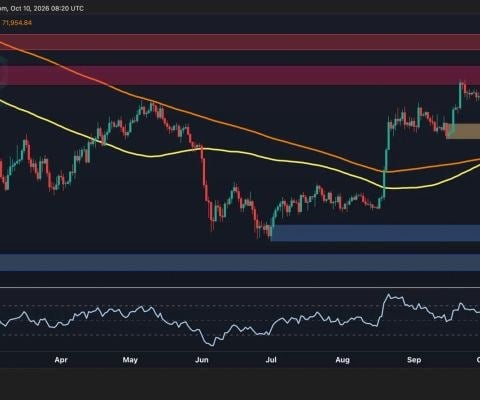The width and height of the screenshot is (480, 400).
Task: Click the Aug label on time axis
Action: click(x=342, y=360)
